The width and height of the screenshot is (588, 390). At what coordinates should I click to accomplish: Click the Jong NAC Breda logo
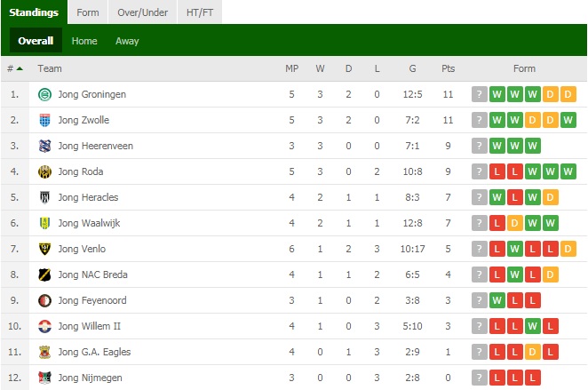click(x=44, y=275)
